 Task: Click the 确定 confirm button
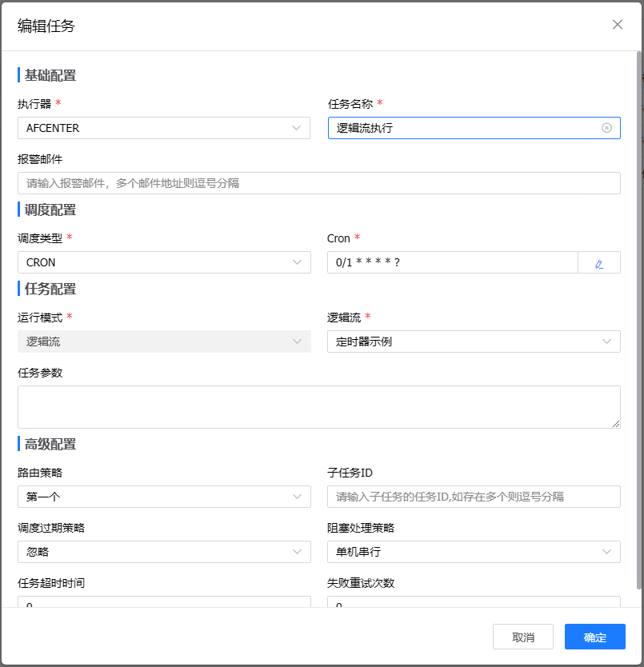tap(594, 637)
